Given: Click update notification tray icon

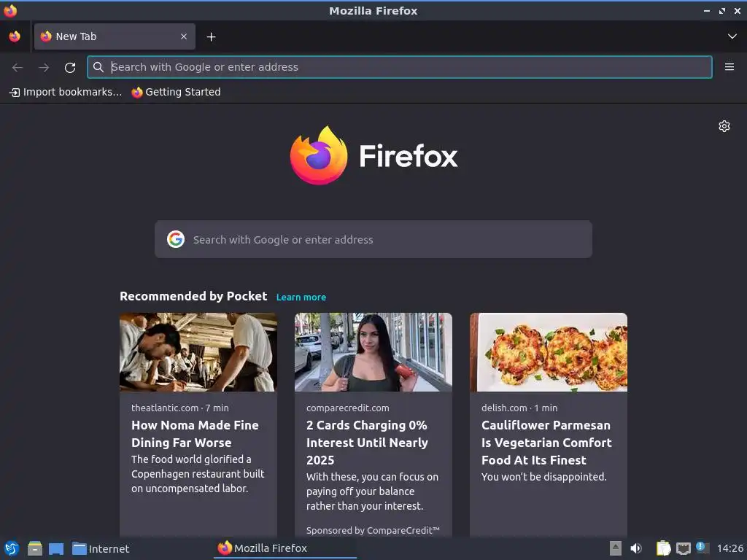Looking at the screenshot, I should pos(703,548).
